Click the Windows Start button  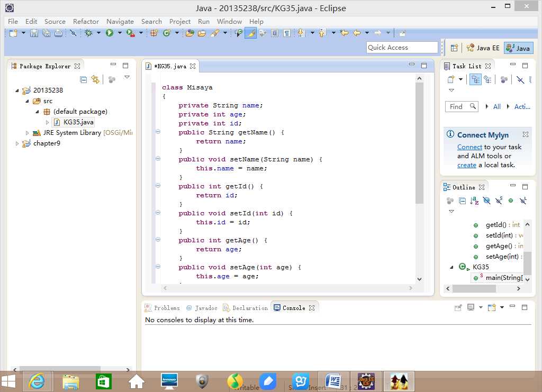[8, 381]
